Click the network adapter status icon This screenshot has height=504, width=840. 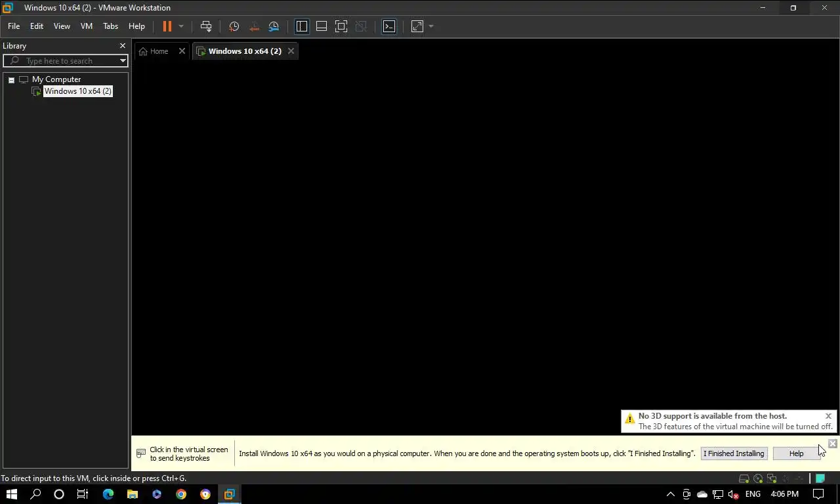[772, 479]
